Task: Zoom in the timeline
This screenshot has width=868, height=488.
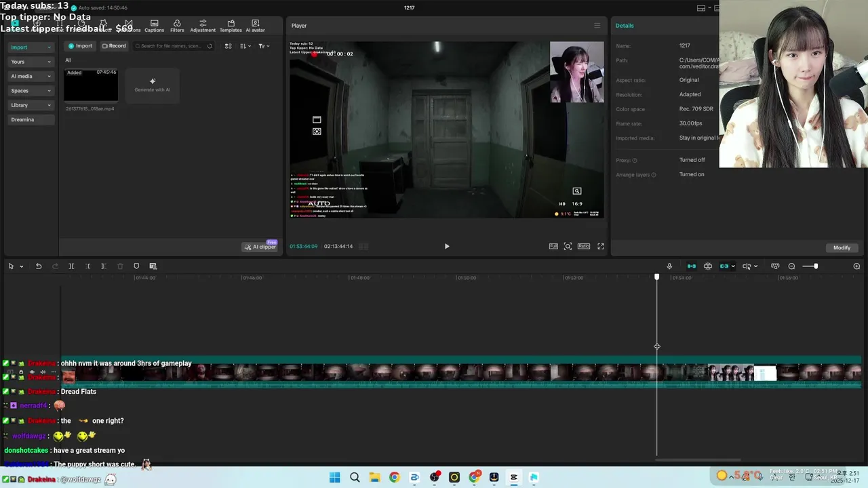Action: (x=856, y=266)
